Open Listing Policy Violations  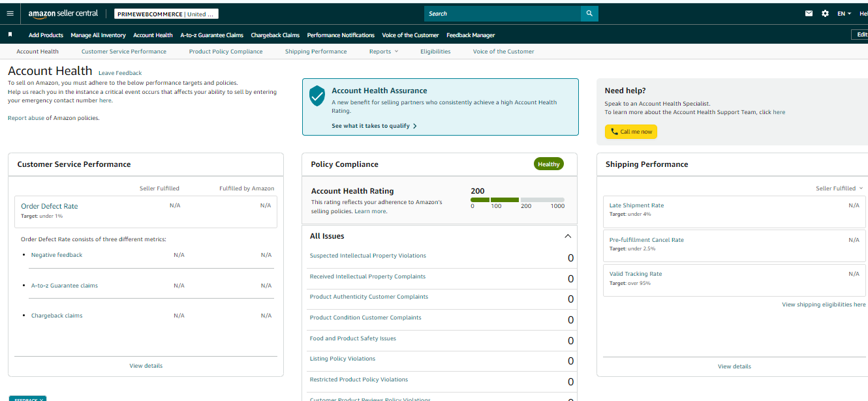[x=343, y=359]
